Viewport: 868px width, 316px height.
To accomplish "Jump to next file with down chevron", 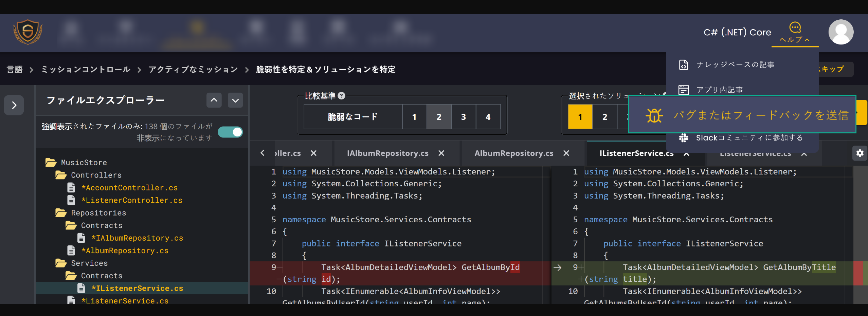I will pos(235,100).
